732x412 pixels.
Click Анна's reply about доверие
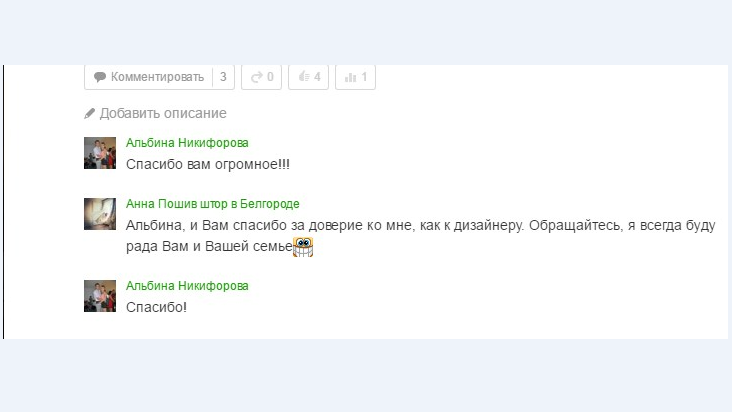pos(420,236)
